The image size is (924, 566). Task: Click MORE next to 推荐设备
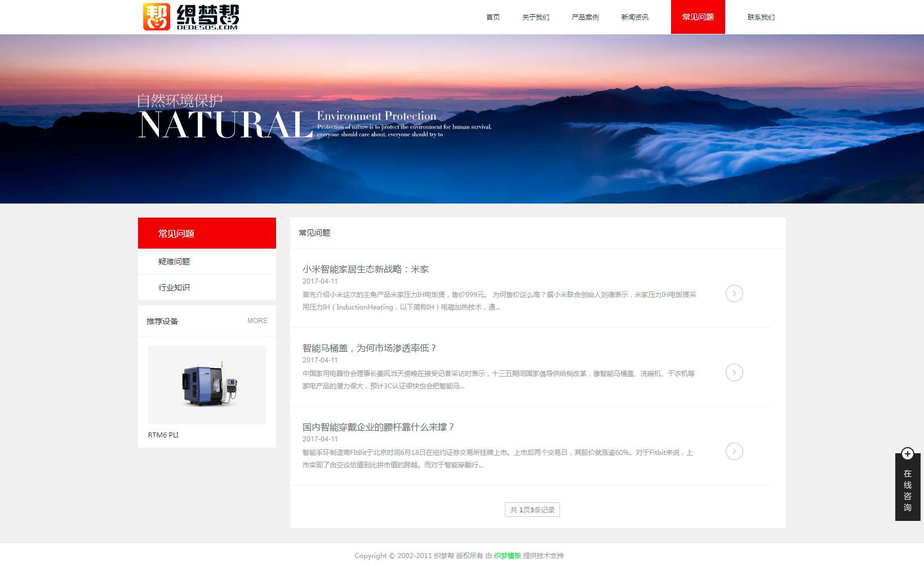click(x=257, y=321)
